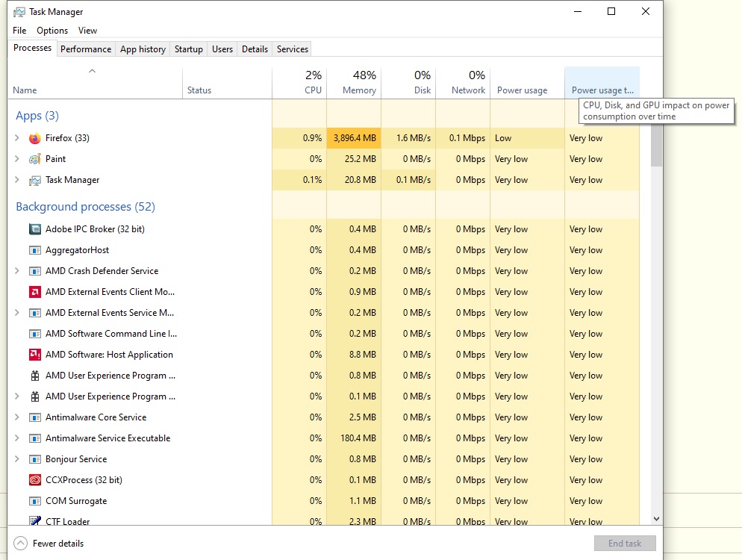The width and height of the screenshot is (742, 560).
Task: Select the Paint app icon
Action: (34, 159)
